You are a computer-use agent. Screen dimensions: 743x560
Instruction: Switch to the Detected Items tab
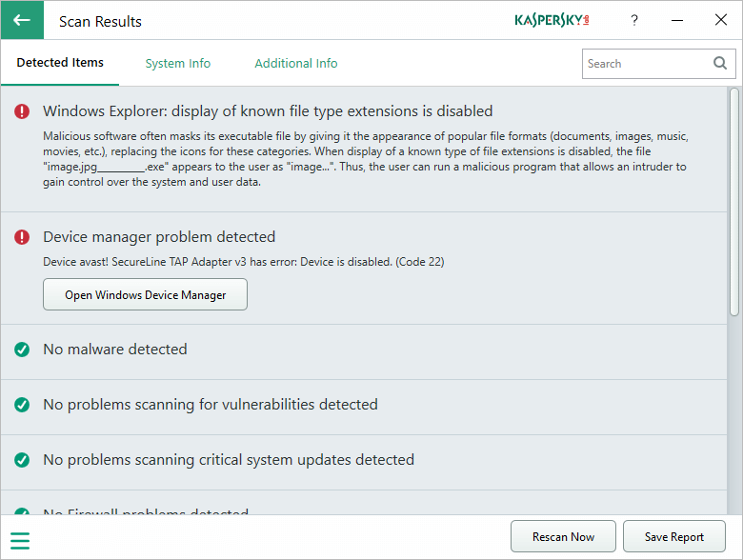tap(60, 63)
